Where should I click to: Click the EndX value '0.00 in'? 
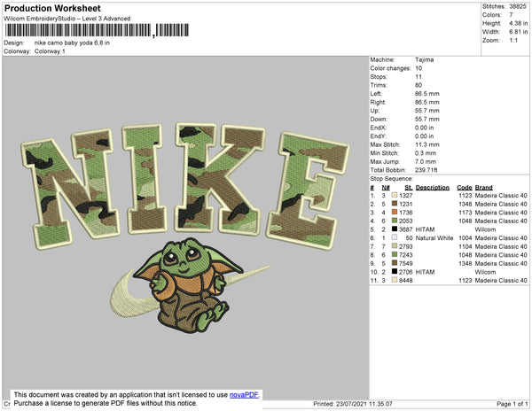point(424,128)
